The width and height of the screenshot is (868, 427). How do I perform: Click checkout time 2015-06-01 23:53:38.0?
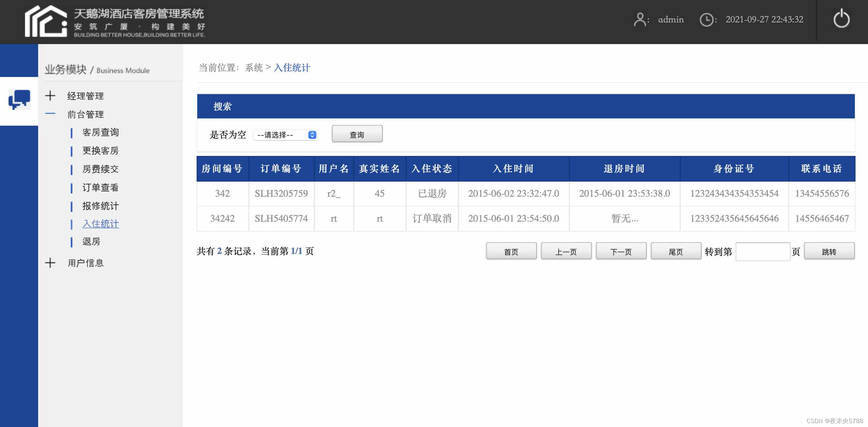[x=624, y=193]
